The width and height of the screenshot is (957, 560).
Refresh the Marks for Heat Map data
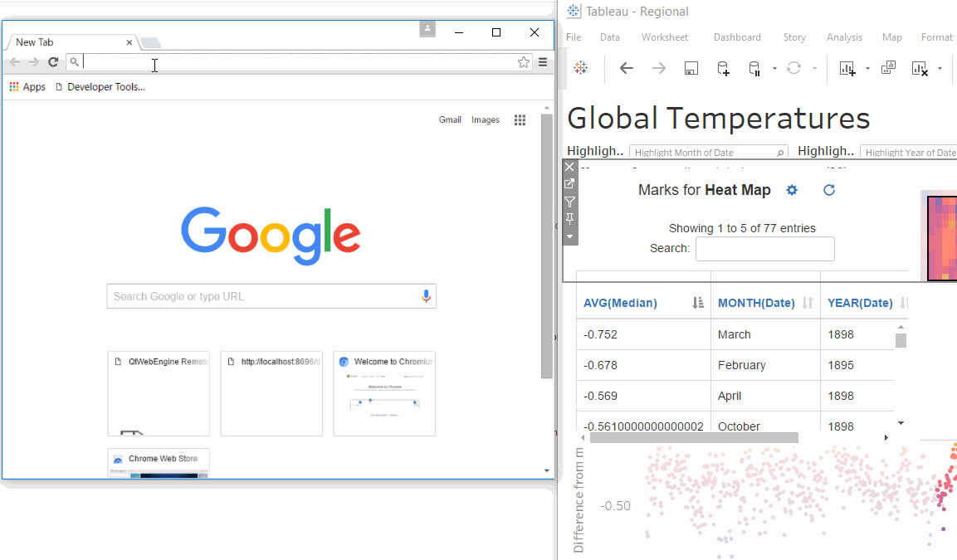pyautogui.click(x=828, y=190)
